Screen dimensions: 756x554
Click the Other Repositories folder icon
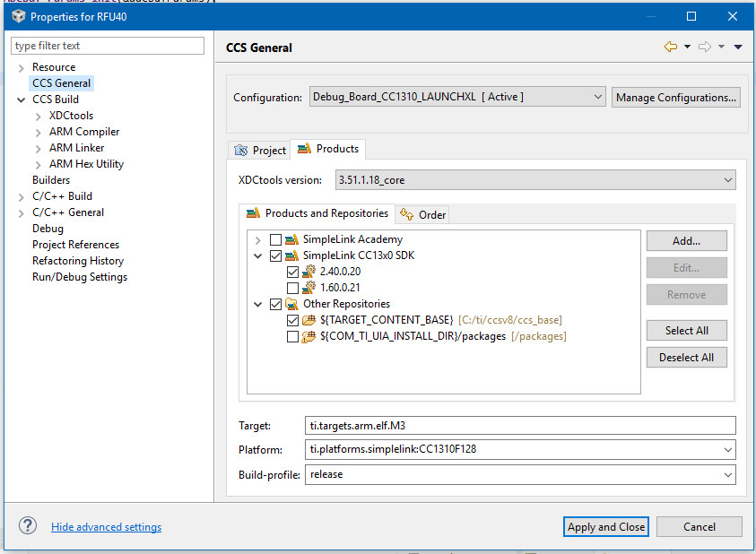point(292,304)
